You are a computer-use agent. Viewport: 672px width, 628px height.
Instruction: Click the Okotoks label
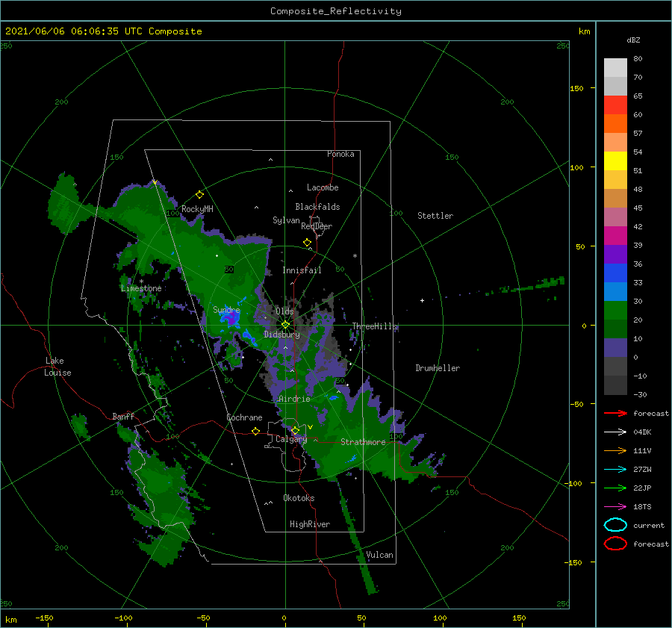tap(299, 498)
